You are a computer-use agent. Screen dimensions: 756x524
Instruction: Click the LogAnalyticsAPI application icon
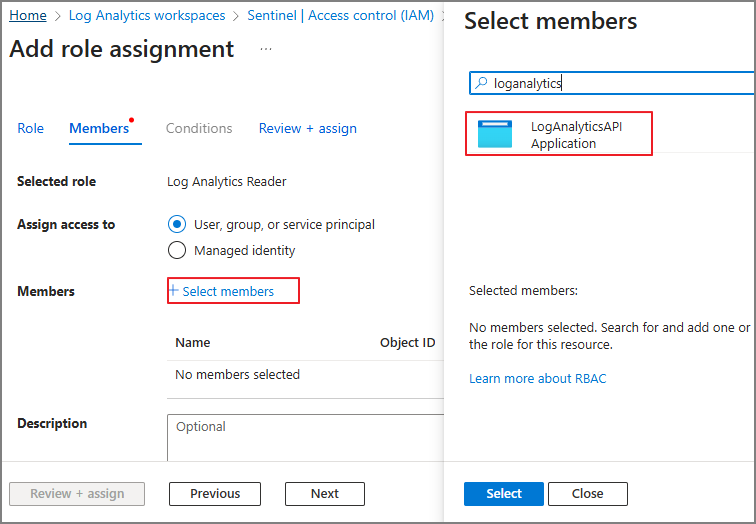point(495,134)
